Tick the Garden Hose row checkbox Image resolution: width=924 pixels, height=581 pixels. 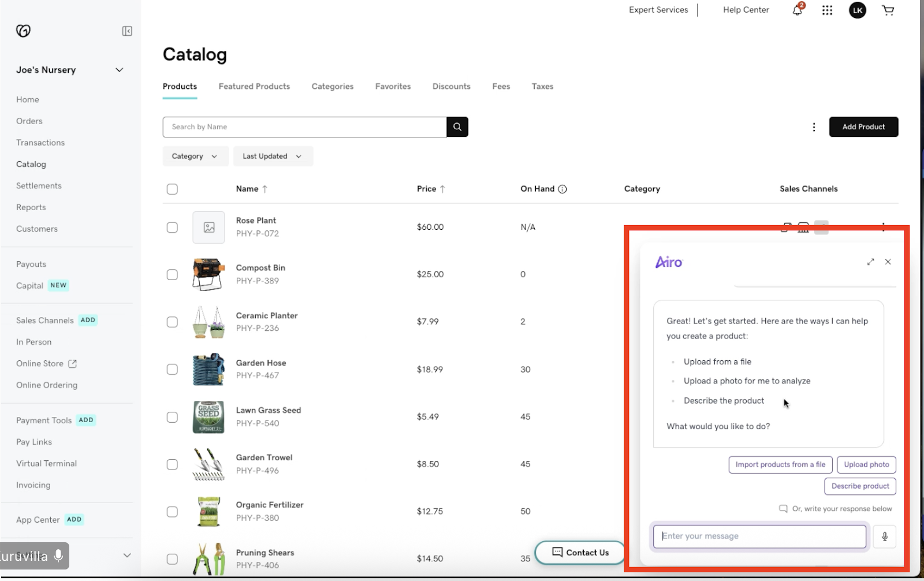click(172, 369)
